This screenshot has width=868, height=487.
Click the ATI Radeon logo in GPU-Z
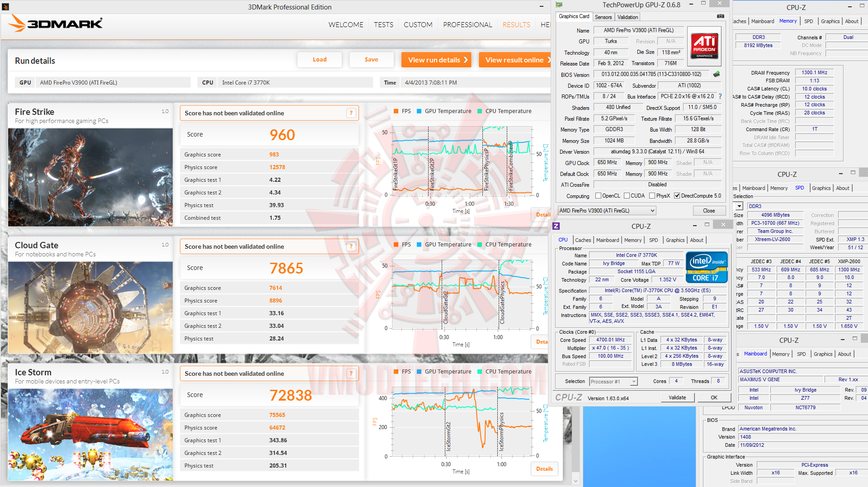pyautogui.click(x=704, y=46)
